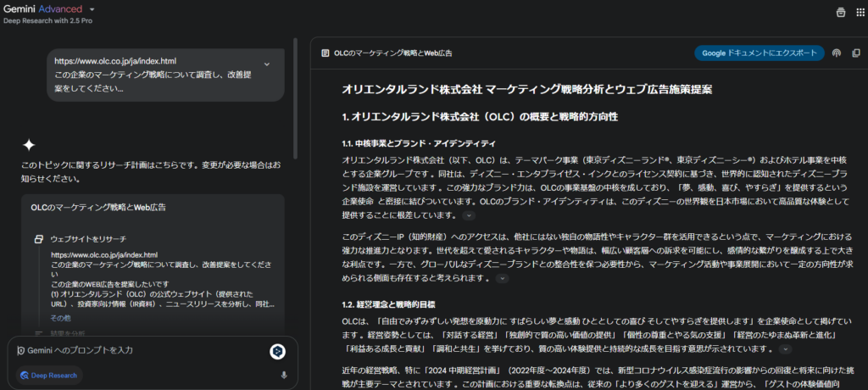Expand the user prompt message chevron
Screen dimensions: 868x390
pos(267,64)
